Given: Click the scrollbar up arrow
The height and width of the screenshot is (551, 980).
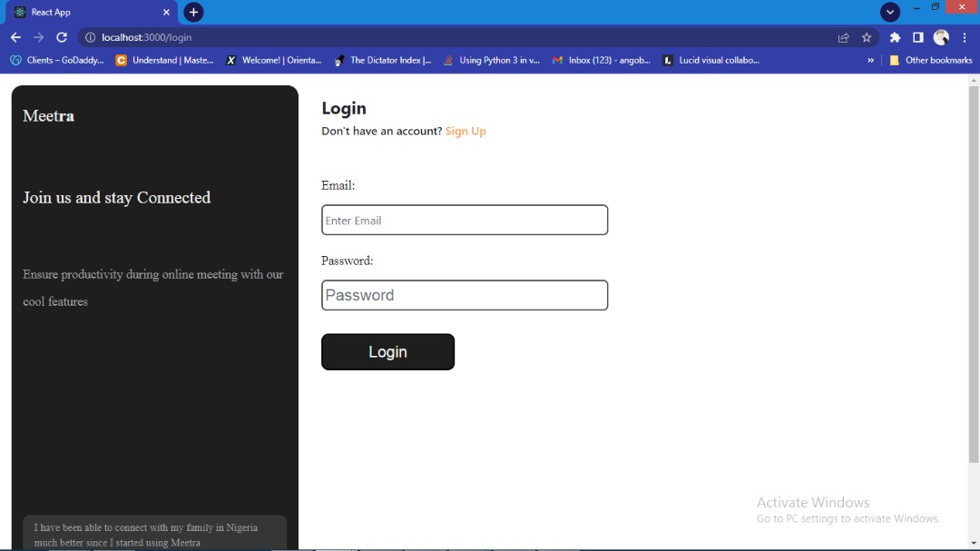Looking at the screenshot, I should (x=974, y=80).
